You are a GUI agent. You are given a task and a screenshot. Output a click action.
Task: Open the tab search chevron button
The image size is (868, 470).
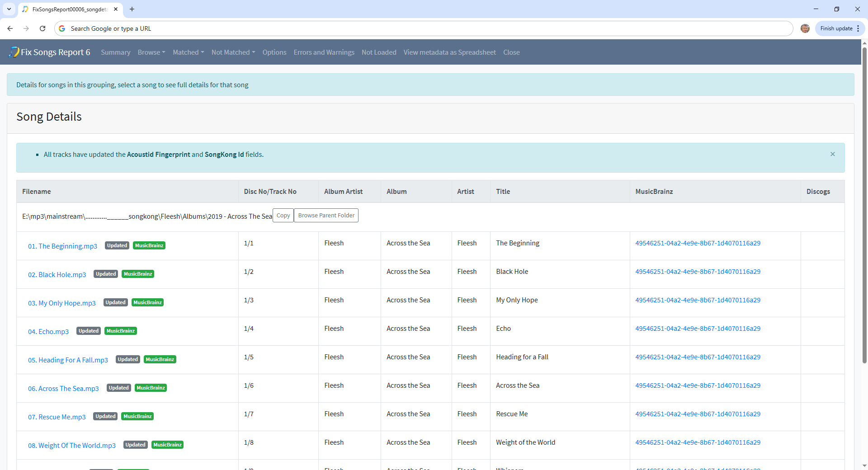point(9,9)
